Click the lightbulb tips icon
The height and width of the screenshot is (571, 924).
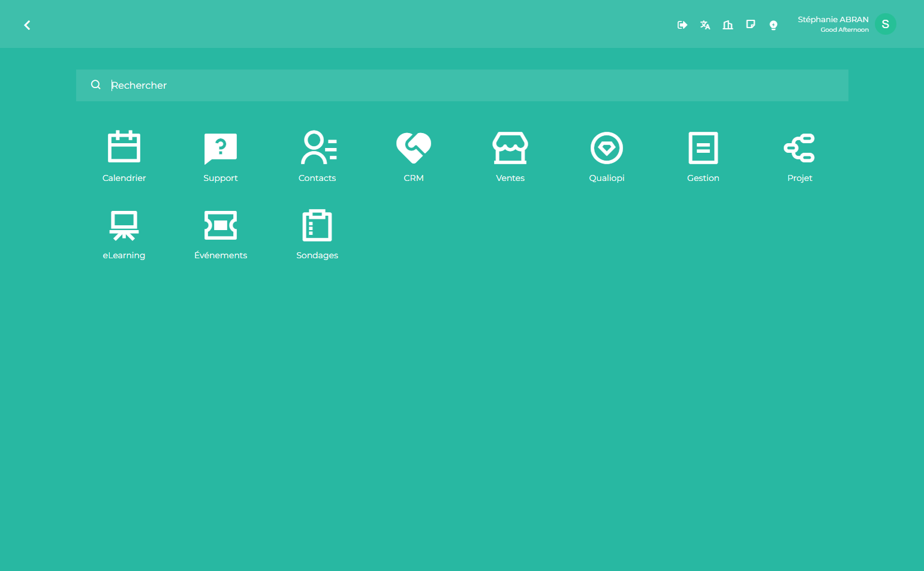pyautogui.click(x=773, y=25)
